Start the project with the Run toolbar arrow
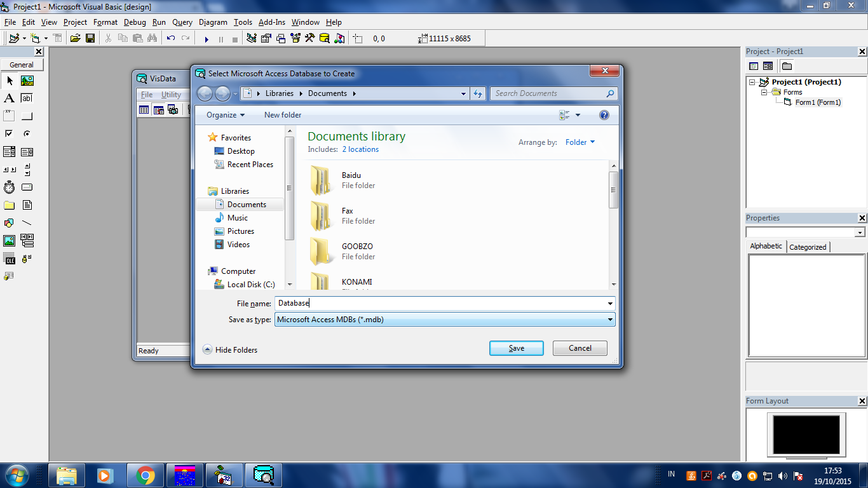This screenshot has width=868, height=488. (x=207, y=38)
